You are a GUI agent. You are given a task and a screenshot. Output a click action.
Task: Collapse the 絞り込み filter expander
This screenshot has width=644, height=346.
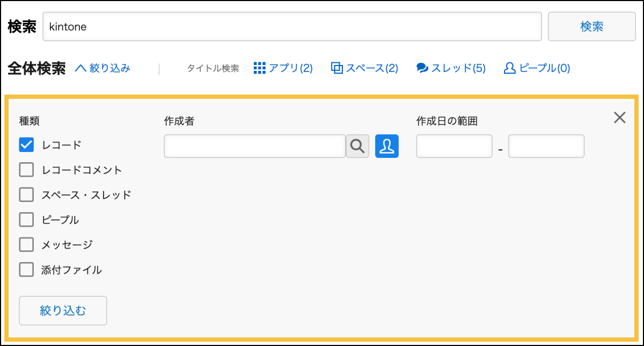[x=103, y=68]
